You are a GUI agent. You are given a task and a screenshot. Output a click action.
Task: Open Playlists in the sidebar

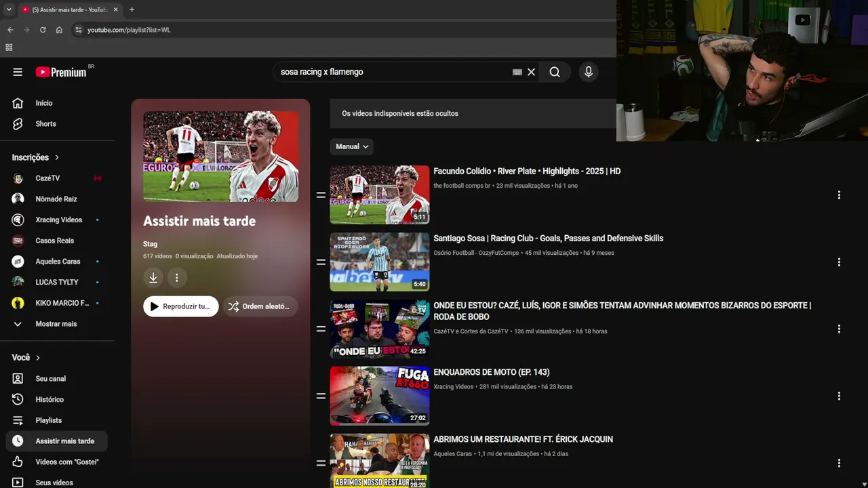(56, 420)
